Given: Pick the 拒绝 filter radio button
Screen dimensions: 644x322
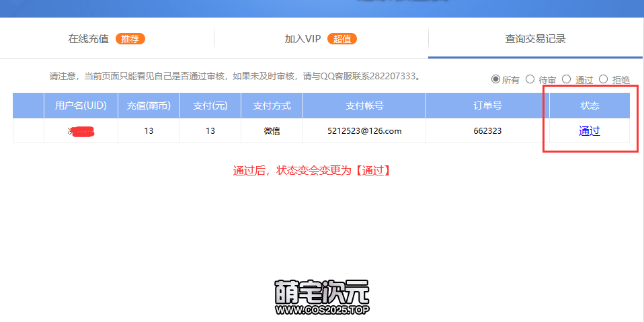Looking at the screenshot, I should coord(603,79).
